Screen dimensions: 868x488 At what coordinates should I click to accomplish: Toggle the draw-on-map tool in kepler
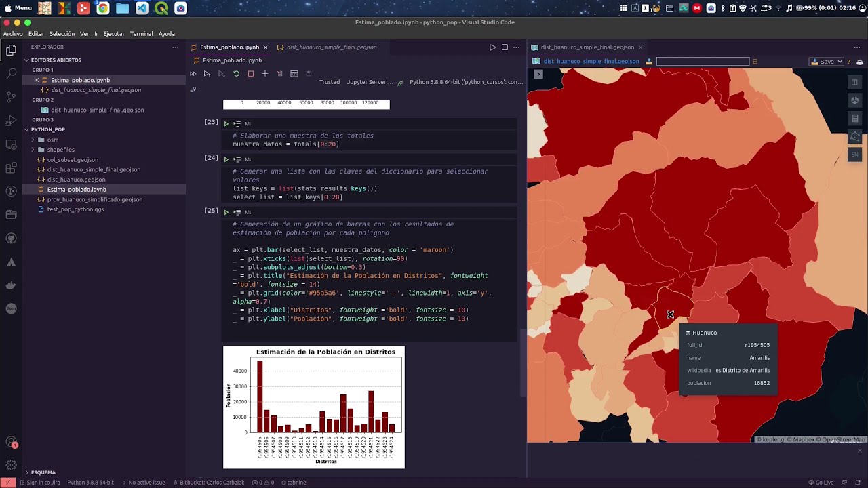[x=854, y=136]
